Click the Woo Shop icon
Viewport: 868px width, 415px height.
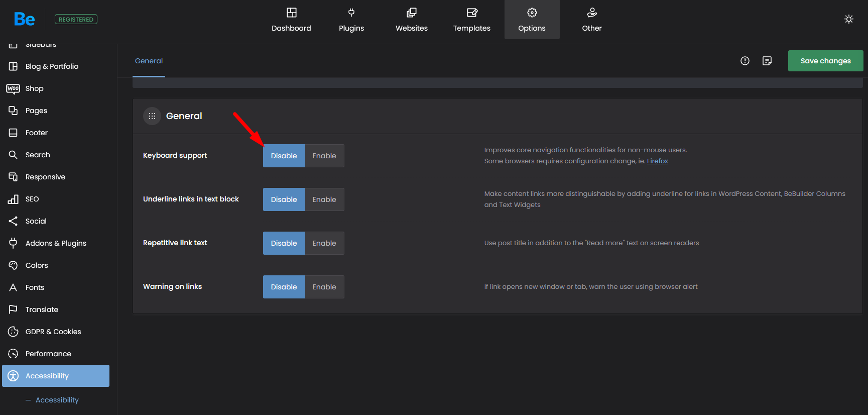click(13, 88)
